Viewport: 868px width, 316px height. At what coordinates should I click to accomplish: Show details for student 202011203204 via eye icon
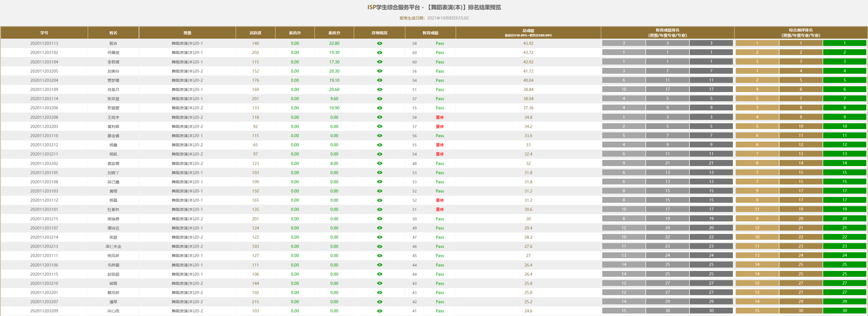coord(379,80)
